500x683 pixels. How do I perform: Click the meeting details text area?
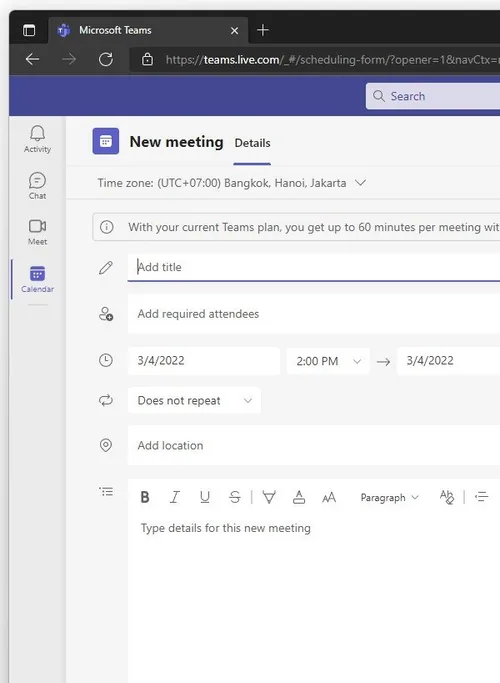point(314,601)
